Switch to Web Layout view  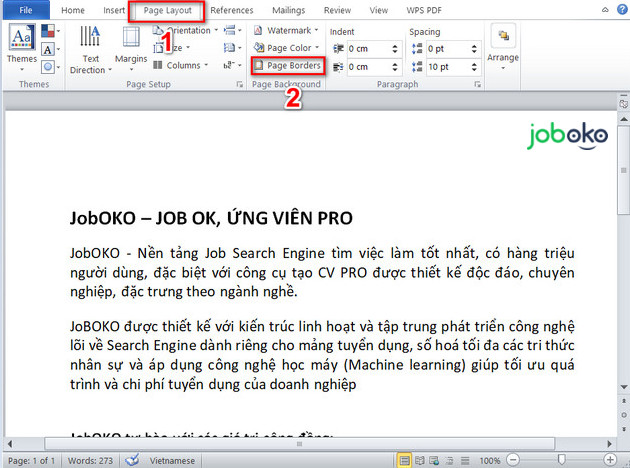coord(434,460)
